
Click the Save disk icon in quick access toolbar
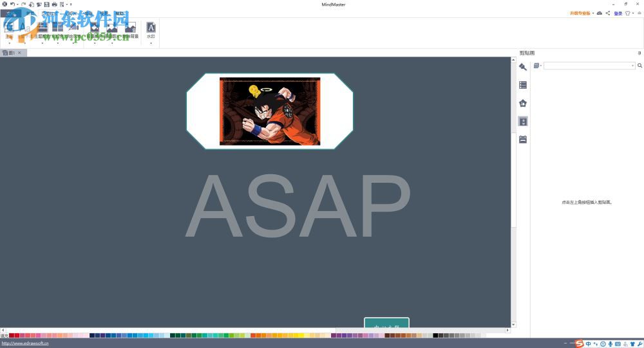(x=46, y=5)
